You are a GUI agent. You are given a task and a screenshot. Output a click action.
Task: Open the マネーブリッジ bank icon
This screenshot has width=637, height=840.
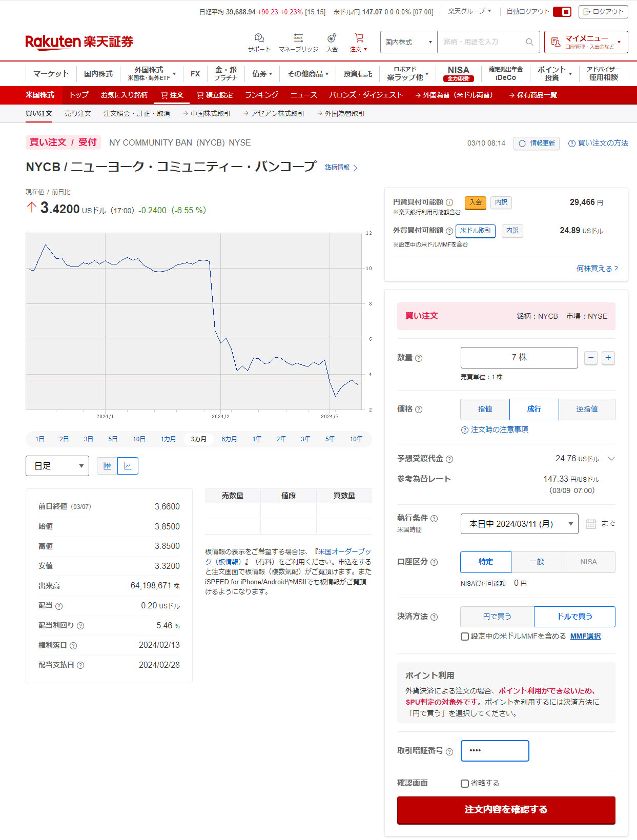pyautogui.click(x=298, y=39)
